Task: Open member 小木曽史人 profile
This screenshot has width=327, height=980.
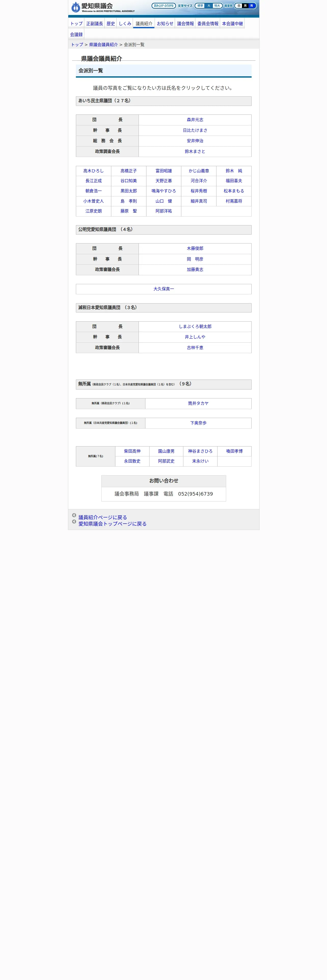Action: 93,201
